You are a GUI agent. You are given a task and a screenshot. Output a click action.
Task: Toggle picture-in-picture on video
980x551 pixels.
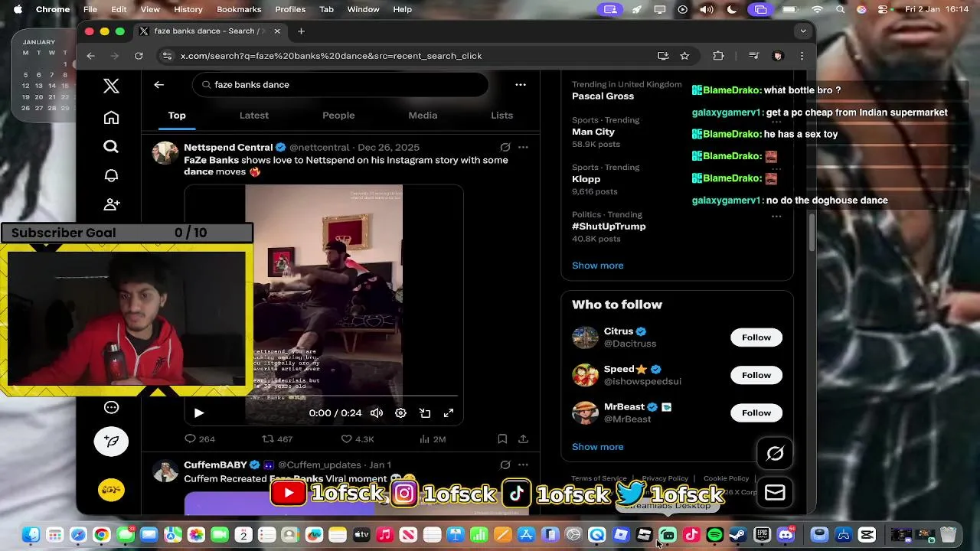pyautogui.click(x=425, y=412)
